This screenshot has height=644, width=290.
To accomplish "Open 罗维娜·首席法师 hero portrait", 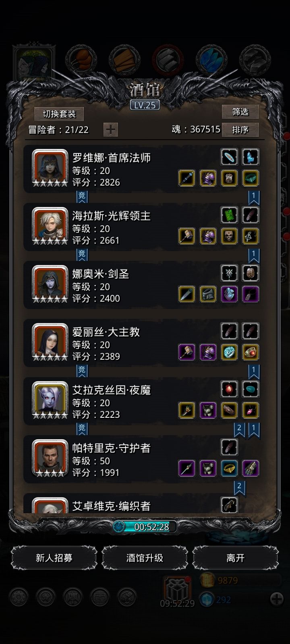I will click(x=50, y=168).
